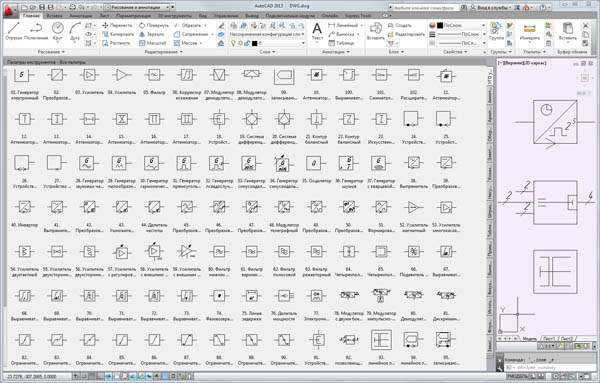Switch to the Модель layout tab

click(530, 339)
